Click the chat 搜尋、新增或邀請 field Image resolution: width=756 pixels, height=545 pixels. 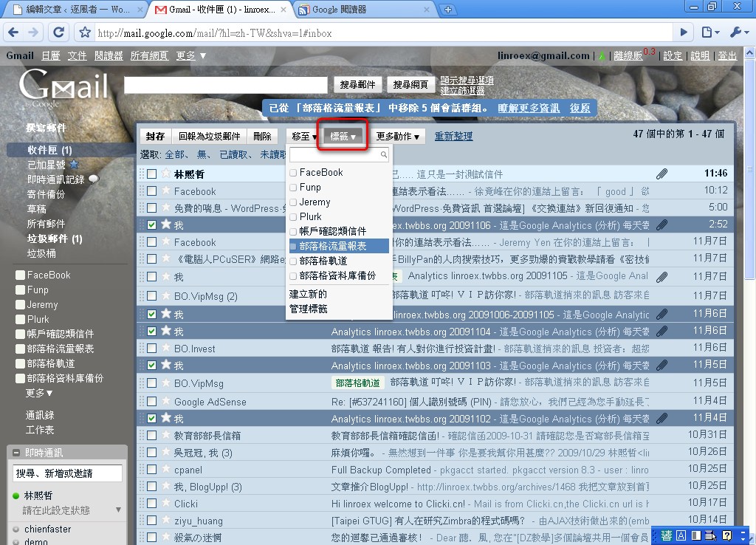pos(67,473)
